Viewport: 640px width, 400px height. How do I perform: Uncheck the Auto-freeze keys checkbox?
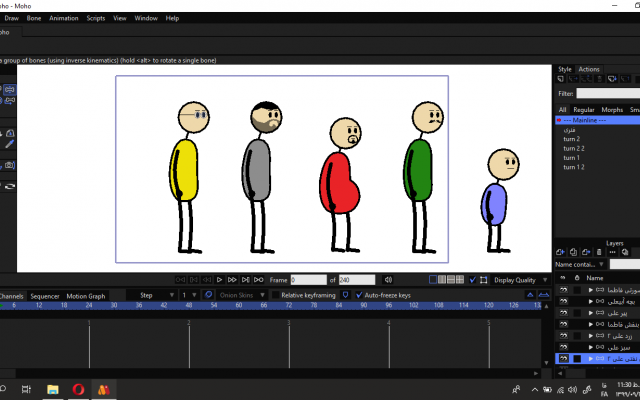tap(359, 295)
